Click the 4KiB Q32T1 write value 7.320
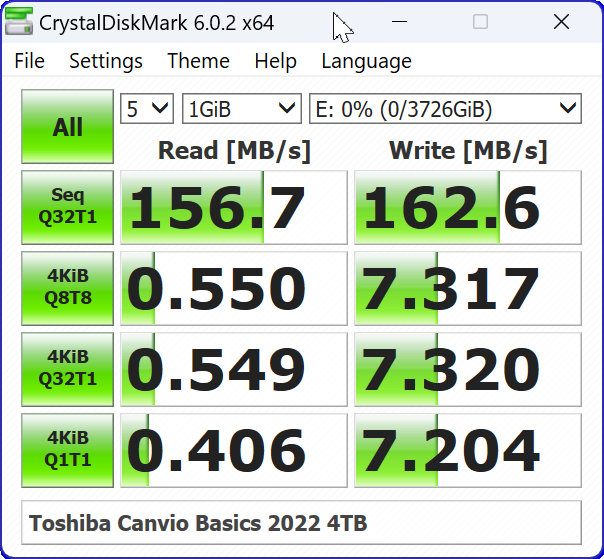This screenshot has height=559, width=604. click(468, 369)
